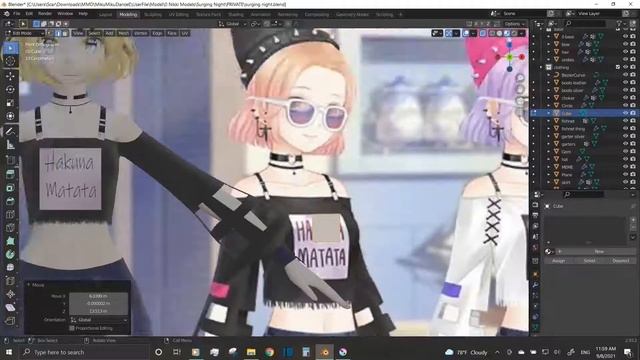
Task: Open the Global transform orientation dropdown
Action: (x=233, y=24)
